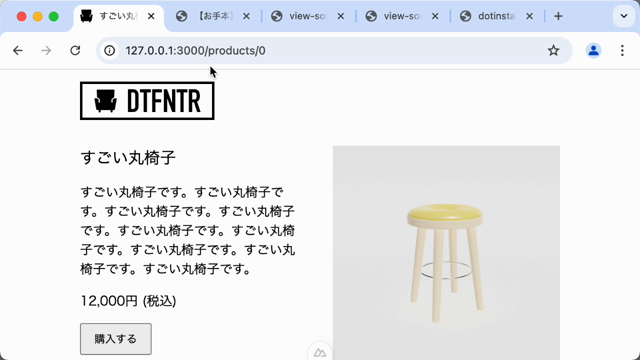
Task: Close the dotinsta tab
Action: [529, 16]
